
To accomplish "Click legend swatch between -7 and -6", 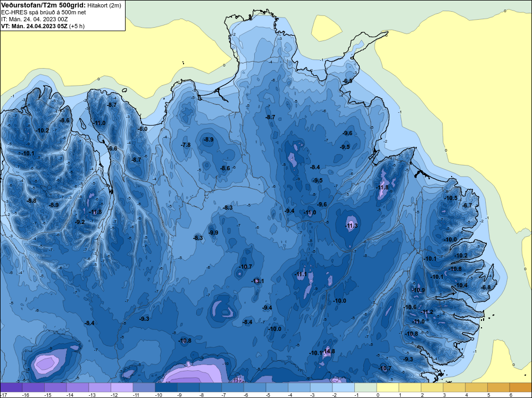I will click(x=233, y=387).
